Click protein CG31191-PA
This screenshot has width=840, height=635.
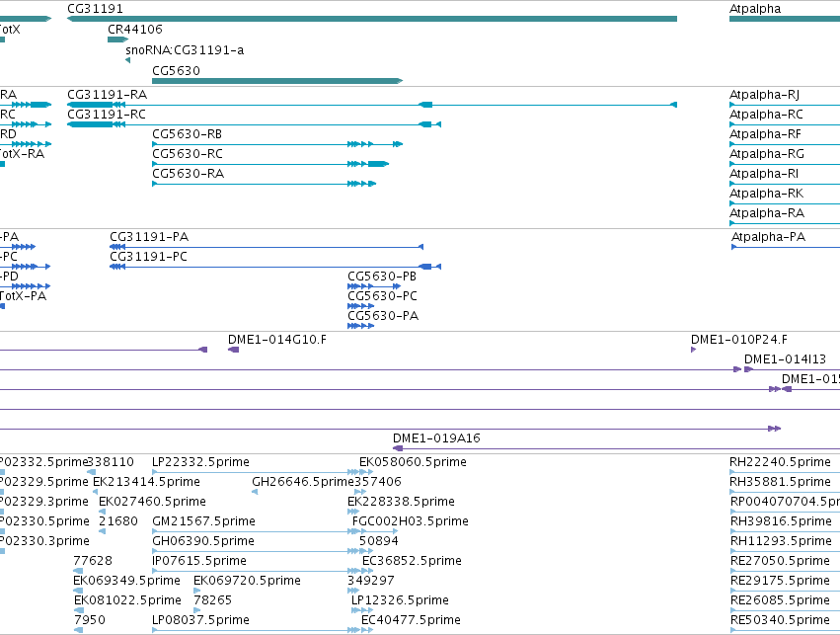point(149,237)
